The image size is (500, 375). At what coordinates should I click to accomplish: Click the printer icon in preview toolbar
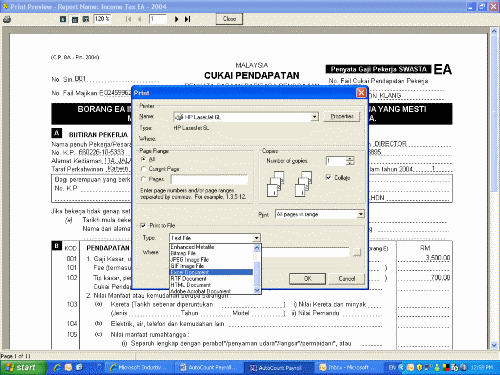tap(7, 19)
